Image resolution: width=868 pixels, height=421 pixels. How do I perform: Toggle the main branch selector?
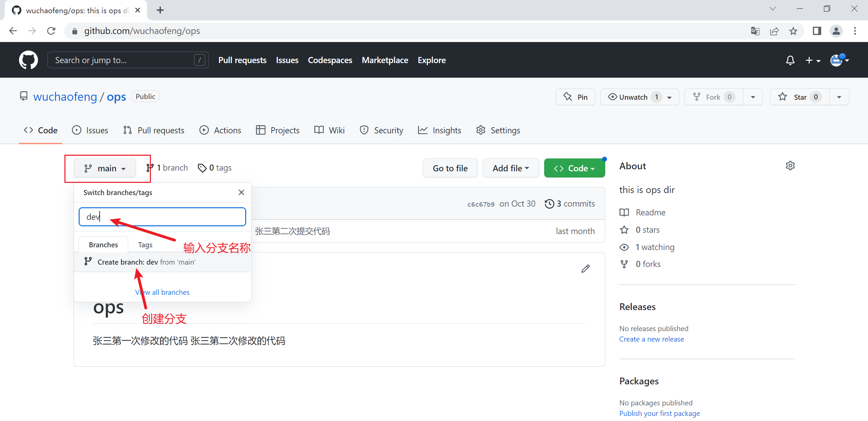pos(105,168)
